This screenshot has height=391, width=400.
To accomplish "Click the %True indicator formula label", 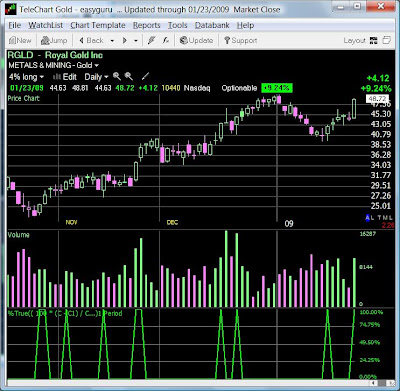I will (65, 313).
